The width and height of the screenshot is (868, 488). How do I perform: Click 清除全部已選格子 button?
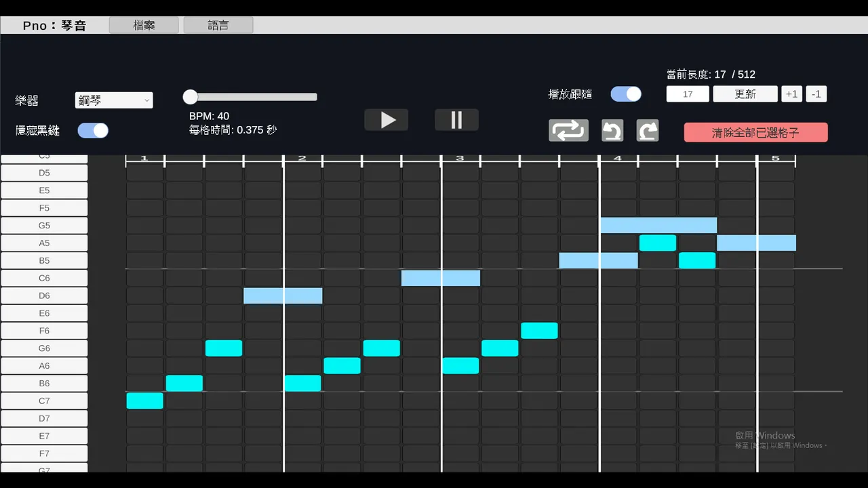(x=755, y=133)
